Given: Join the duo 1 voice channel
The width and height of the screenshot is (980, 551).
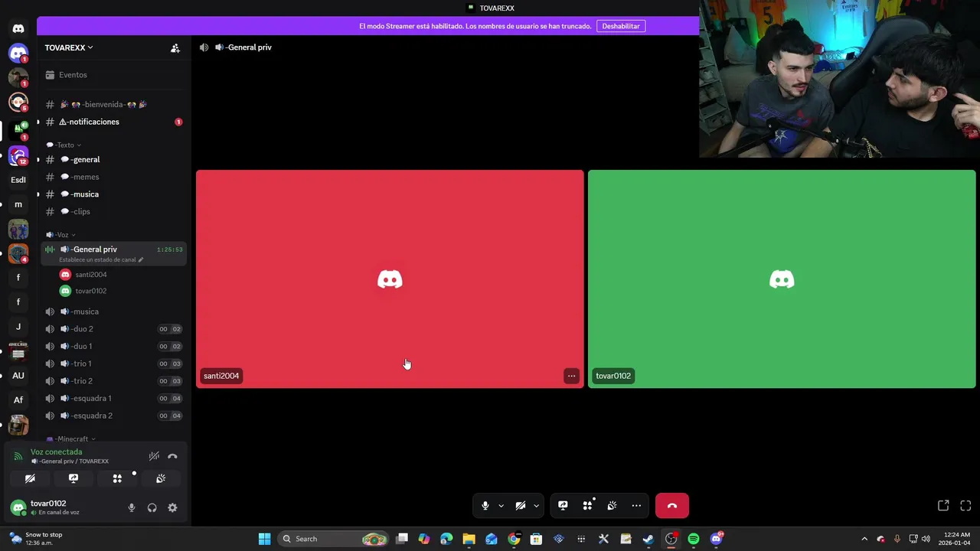Looking at the screenshot, I should pos(113,346).
